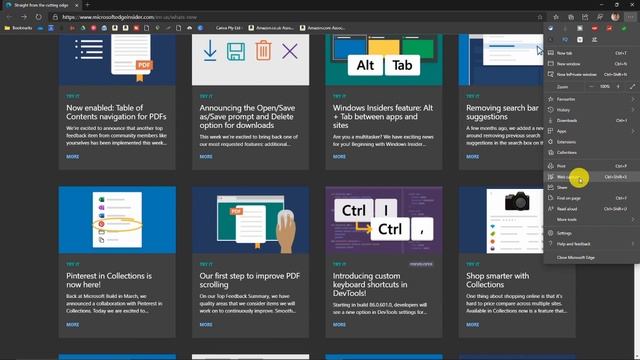Click 'Introducing custom keyboard shortcuts in DevTools!' heading

click(x=370, y=284)
